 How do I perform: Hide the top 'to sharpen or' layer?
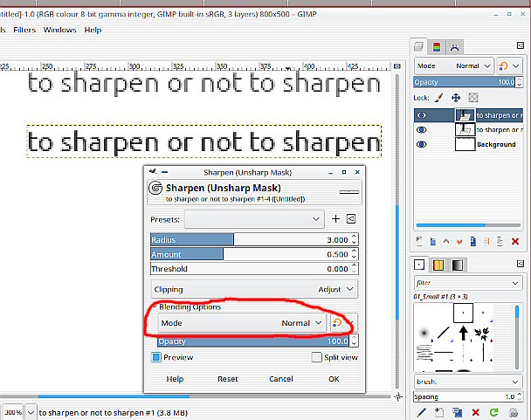click(422, 115)
